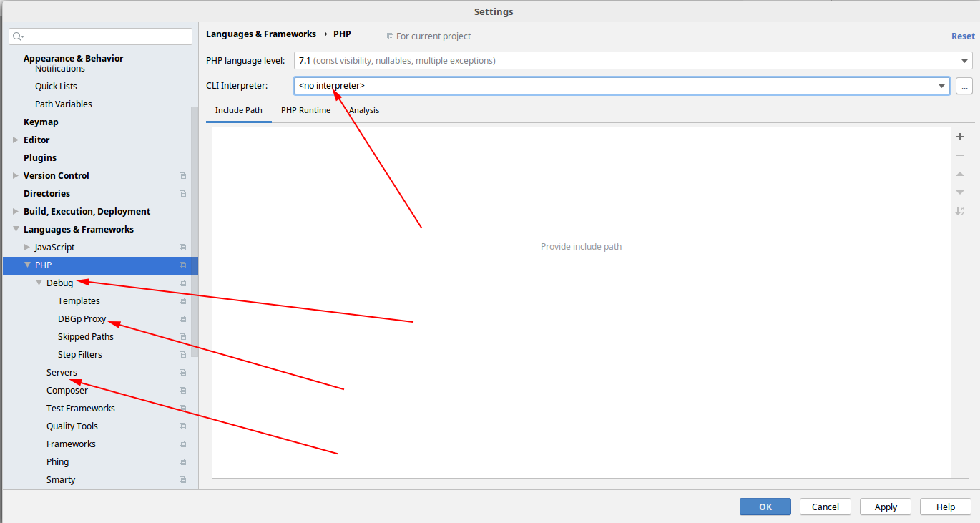Viewport: 980px width, 523px height.
Task: Open the Smarty settings page
Action: (61, 480)
